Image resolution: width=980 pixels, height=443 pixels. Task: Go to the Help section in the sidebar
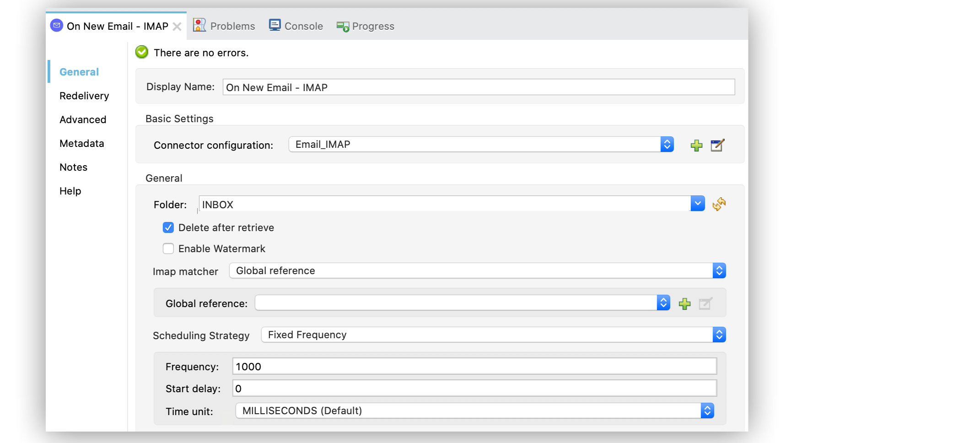pyautogui.click(x=70, y=191)
